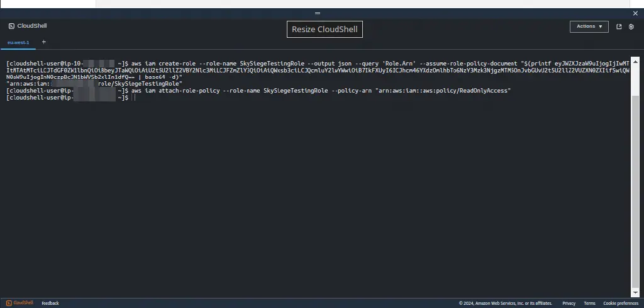The image size is (644, 308).
Task: Click the aws iam attach-role-policy command text
Action: (321, 91)
